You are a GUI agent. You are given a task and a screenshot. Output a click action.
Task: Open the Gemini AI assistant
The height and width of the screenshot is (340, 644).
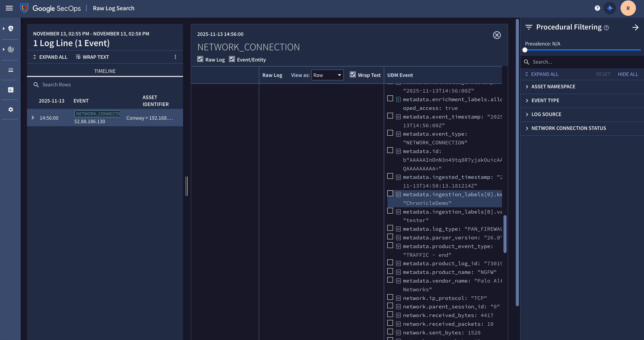pos(610,8)
